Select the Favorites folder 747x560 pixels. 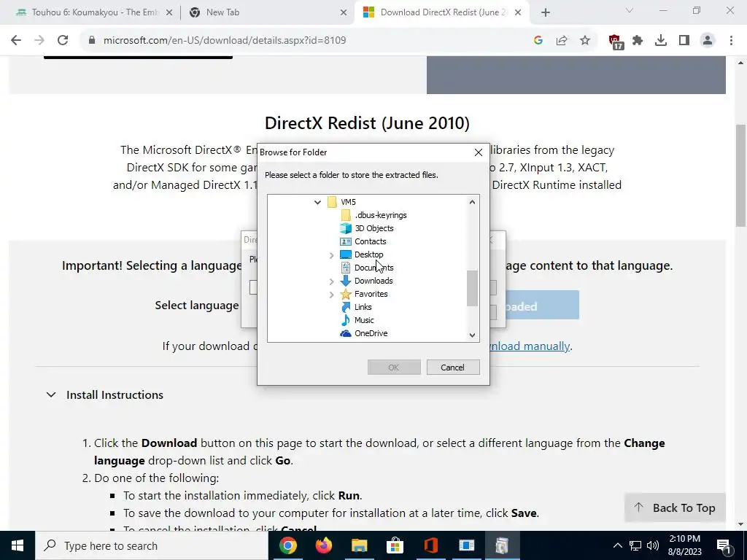pyautogui.click(x=371, y=294)
